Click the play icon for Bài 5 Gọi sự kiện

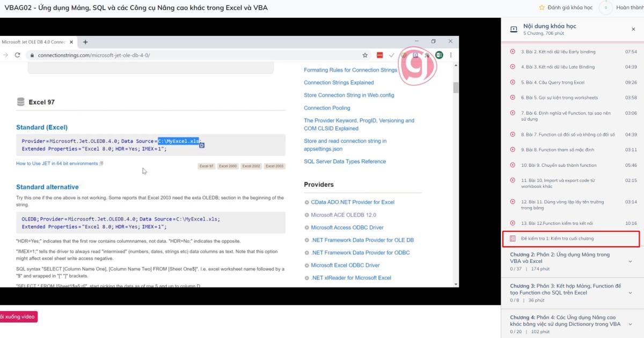tap(513, 98)
